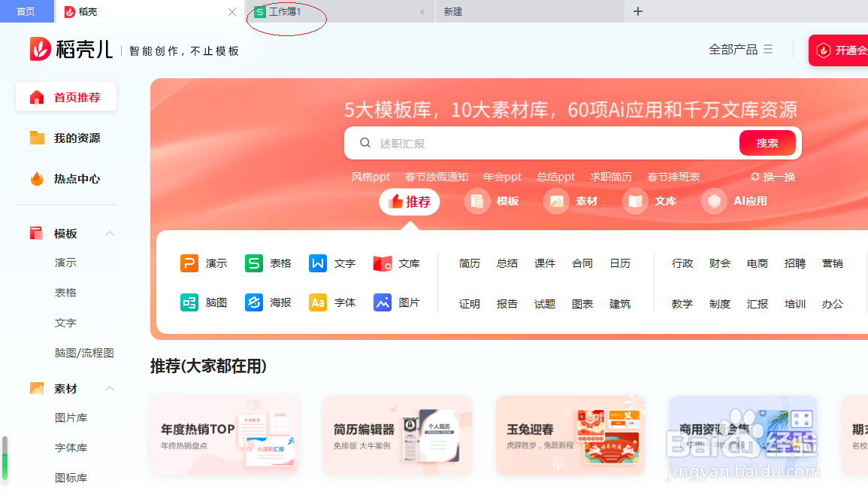Click the 搜索 button
The width and height of the screenshot is (868, 501).
tap(767, 143)
